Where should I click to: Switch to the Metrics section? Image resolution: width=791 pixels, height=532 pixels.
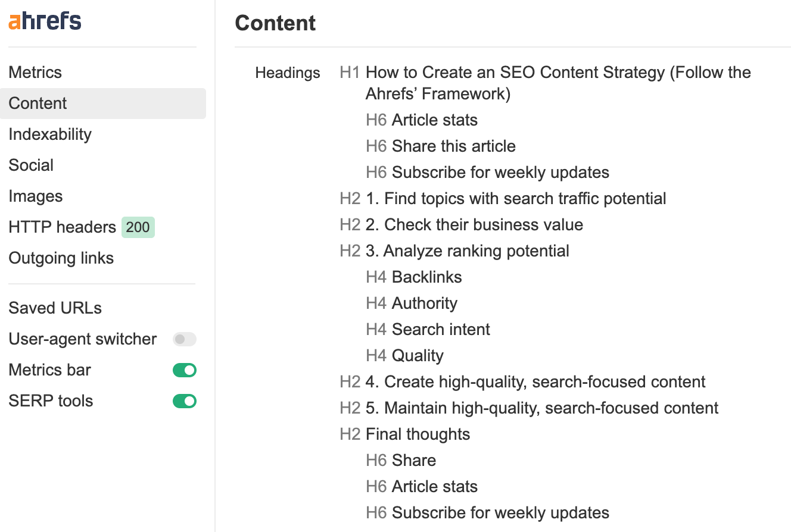coord(35,72)
